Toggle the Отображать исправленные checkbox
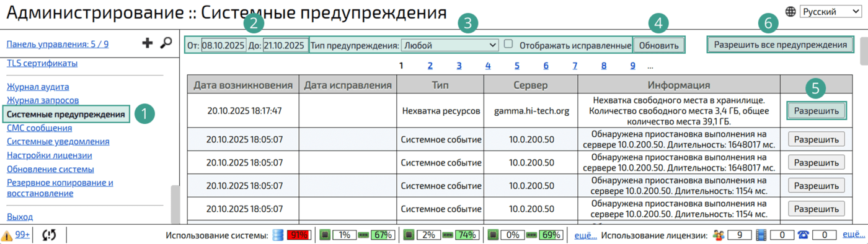 point(508,44)
